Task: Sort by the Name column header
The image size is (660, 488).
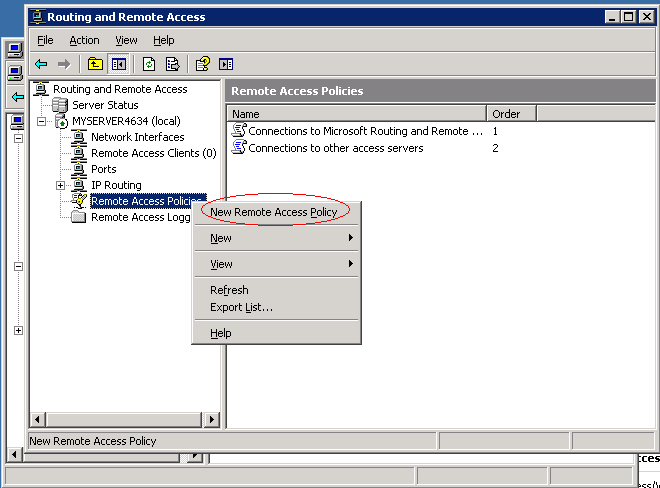Action: [x=357, y=114]
